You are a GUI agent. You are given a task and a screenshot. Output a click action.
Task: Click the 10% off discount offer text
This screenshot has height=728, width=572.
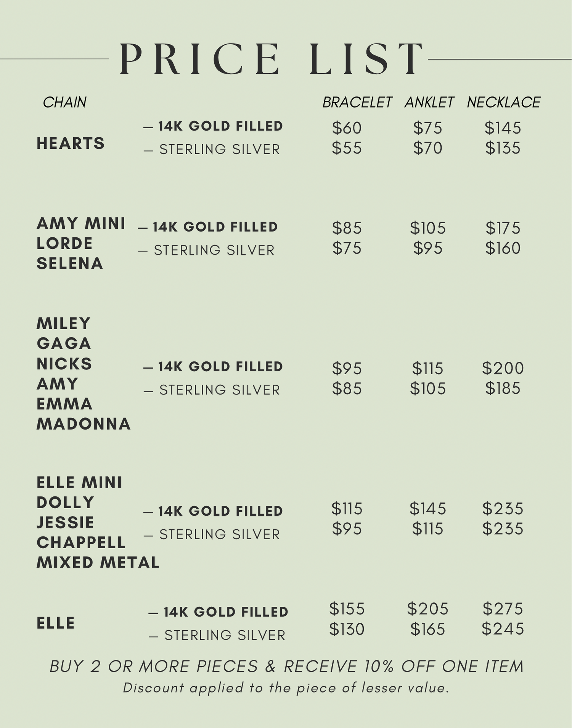(286, 667)
